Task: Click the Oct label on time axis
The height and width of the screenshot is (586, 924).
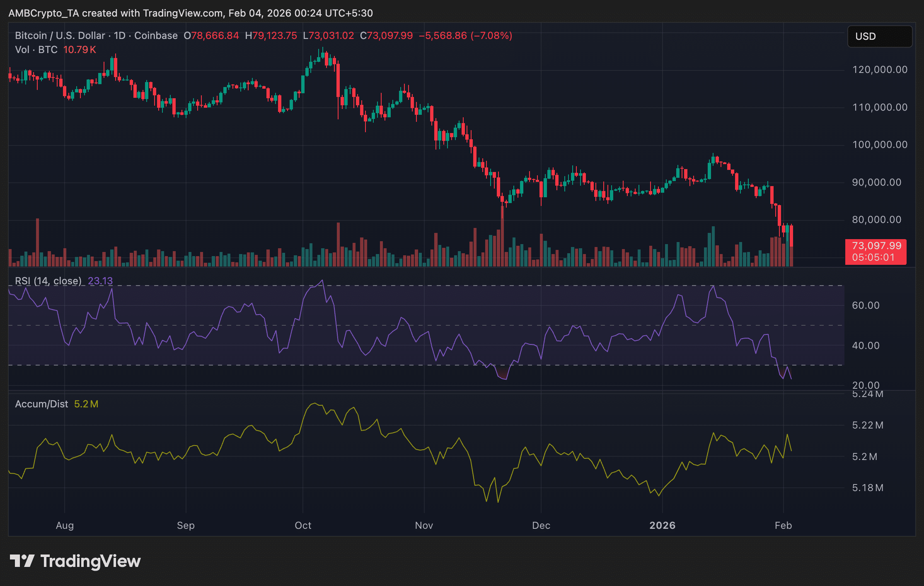Action: (303, 525)
